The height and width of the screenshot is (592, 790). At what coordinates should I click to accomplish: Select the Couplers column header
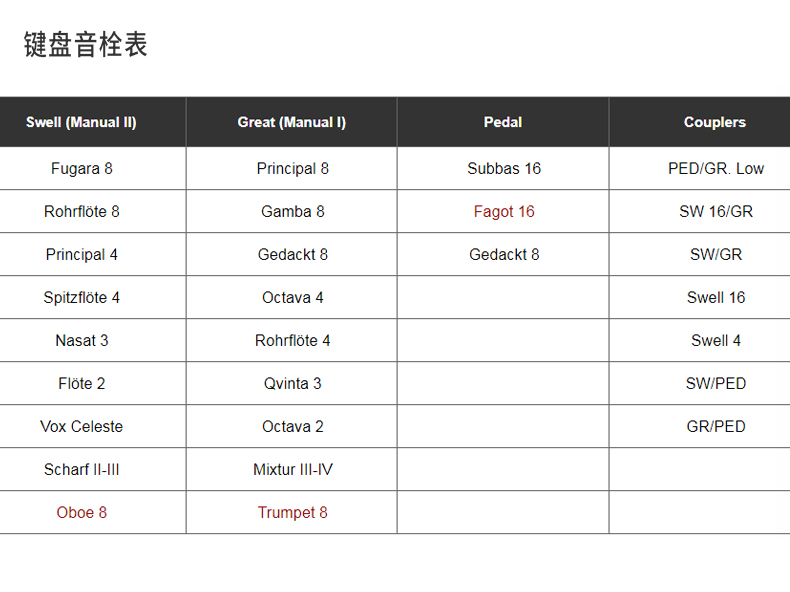point(714,122)
